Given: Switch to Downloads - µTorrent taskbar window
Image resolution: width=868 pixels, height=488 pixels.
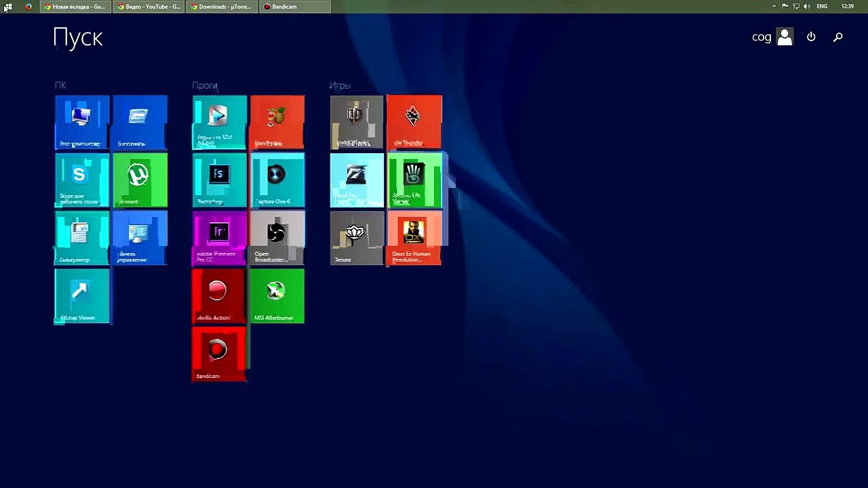Looking at the screenshot, I should pos(221,7).
